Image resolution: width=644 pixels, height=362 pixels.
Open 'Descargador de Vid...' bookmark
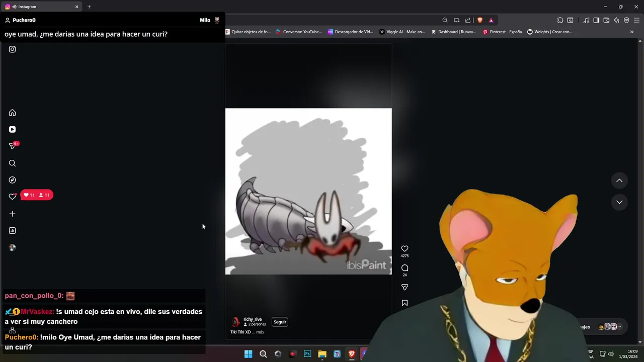[350, 32]
